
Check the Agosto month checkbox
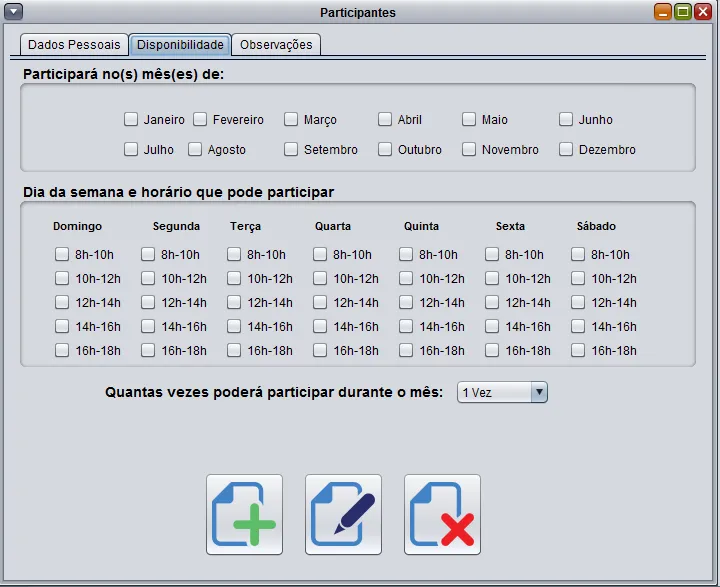pos(195,149)
